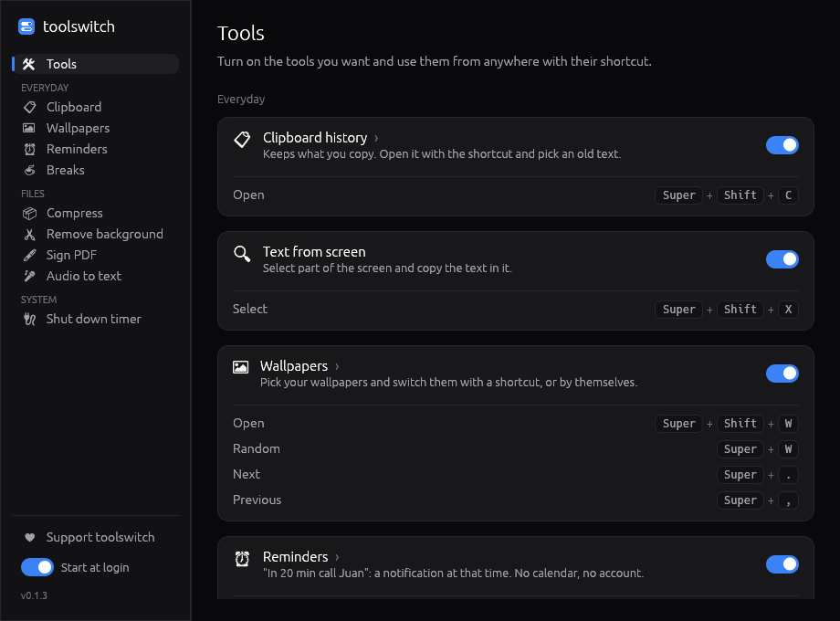Screen dimensions: 840x621
Task: Click the X key of Select shortcut
Action: (x=788, y=310)
